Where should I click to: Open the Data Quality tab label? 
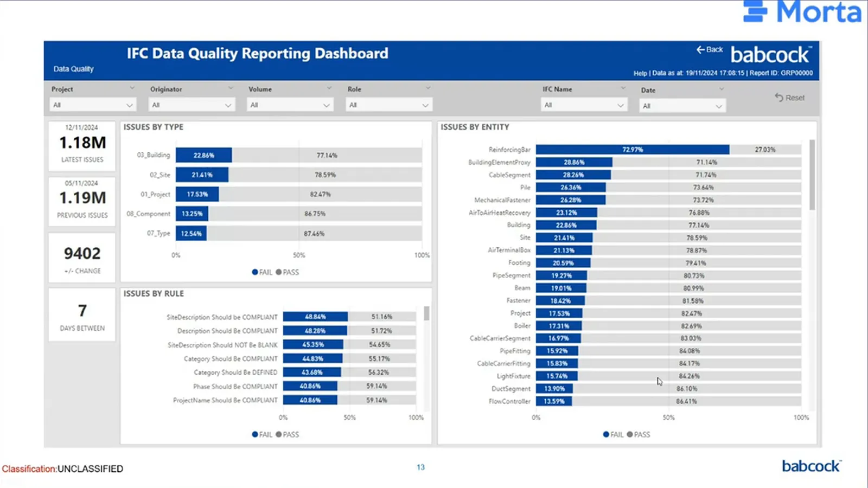tap(73, 69)
